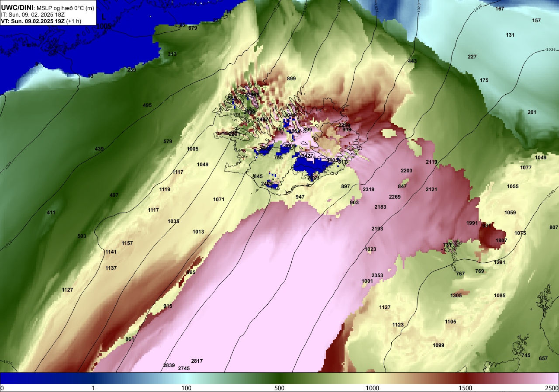Click the map value 1071
The height and width of the screenshot is (392, 559).
[x=219, y=199]
